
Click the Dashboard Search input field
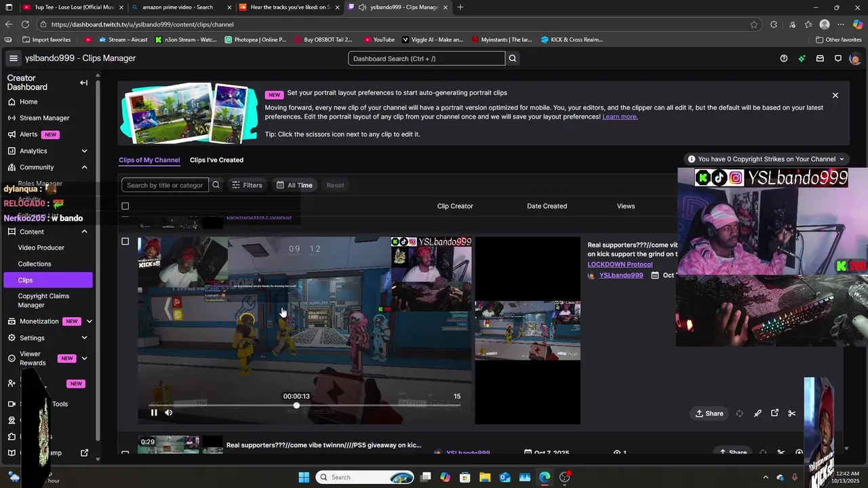click(x=427, y=58)
